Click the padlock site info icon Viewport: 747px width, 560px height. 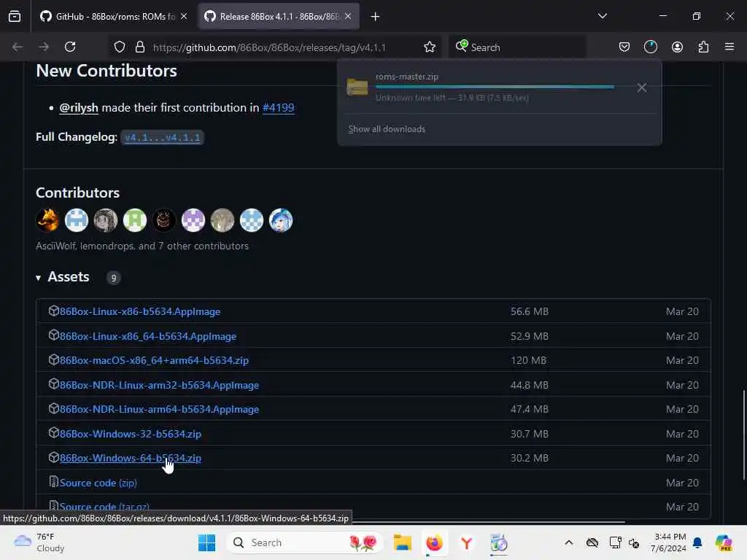click(x=139, y=47)
